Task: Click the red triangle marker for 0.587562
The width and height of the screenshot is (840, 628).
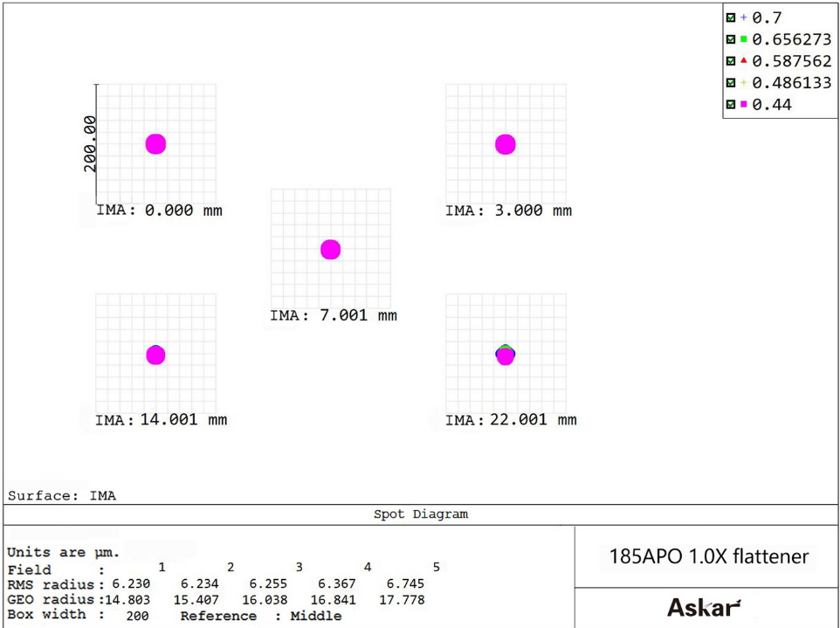Action: point(743,61)
